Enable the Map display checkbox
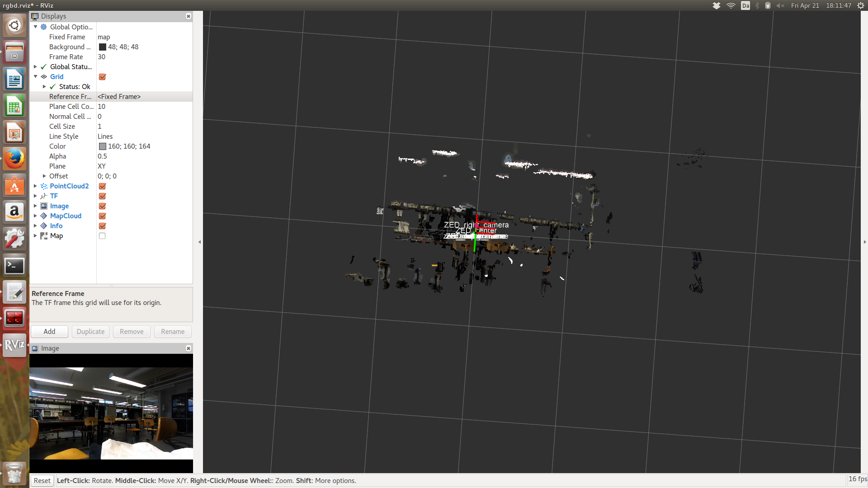This screenshot has width=868, height=488. 102,236
